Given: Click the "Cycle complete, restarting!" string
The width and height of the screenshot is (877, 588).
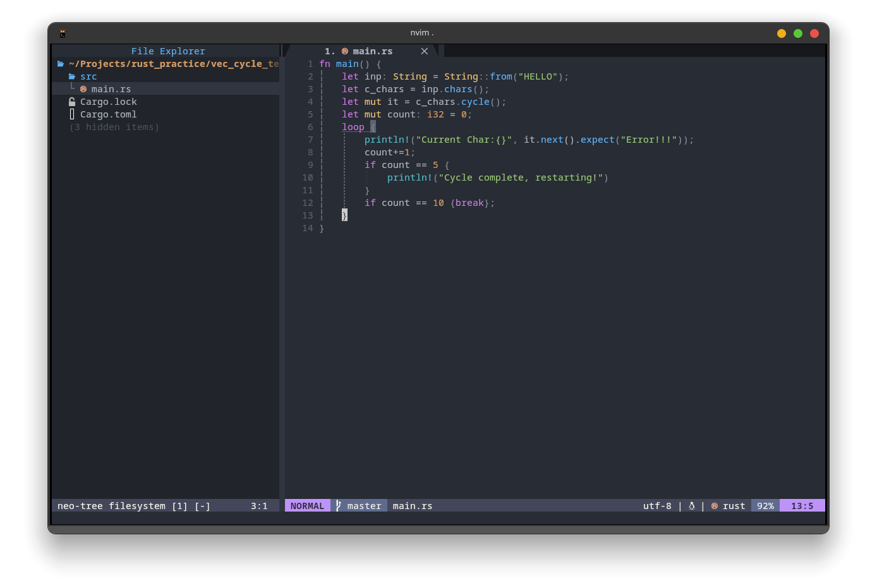Looking at the screenshot, I should (x=521, y=177).
